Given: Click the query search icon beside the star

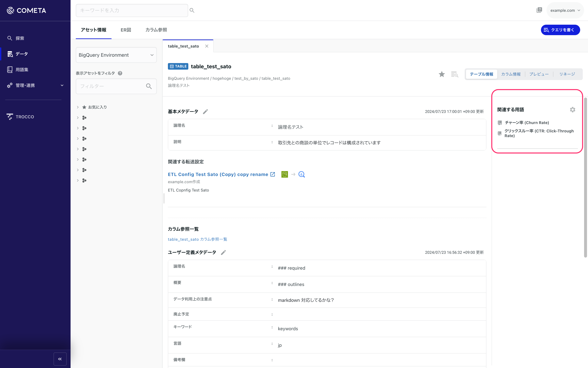Looking at the screenshot, I should click(454, 74).
